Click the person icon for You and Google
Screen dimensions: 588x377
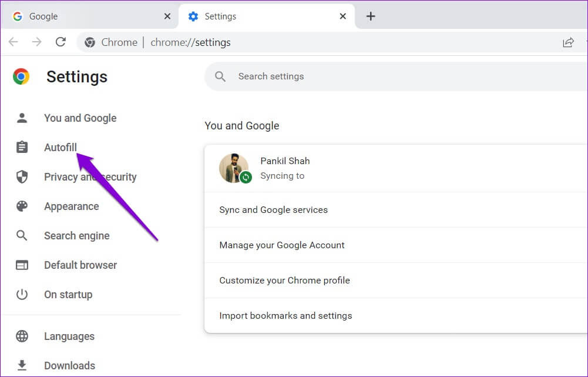click(22, 118)
